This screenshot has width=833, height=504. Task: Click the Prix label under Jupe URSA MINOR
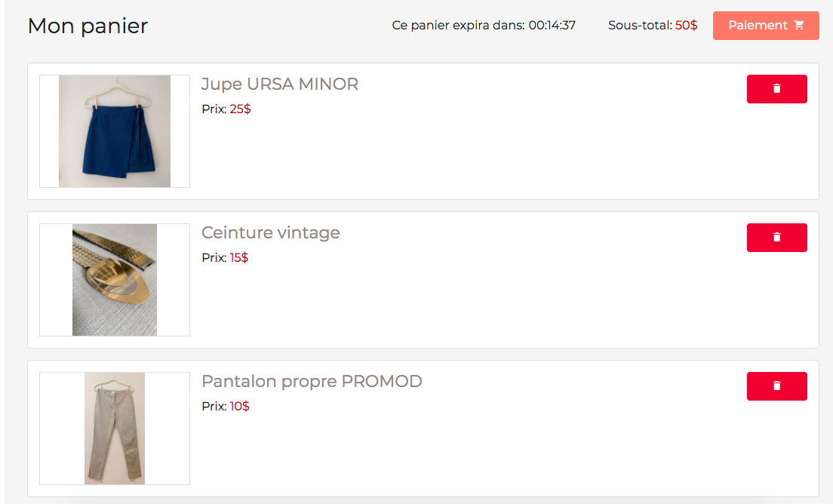pyautogui.click(x=214, y=109)
